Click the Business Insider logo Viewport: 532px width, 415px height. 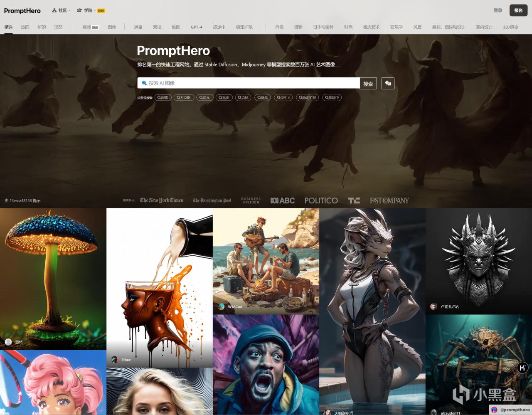coord(251,200)
